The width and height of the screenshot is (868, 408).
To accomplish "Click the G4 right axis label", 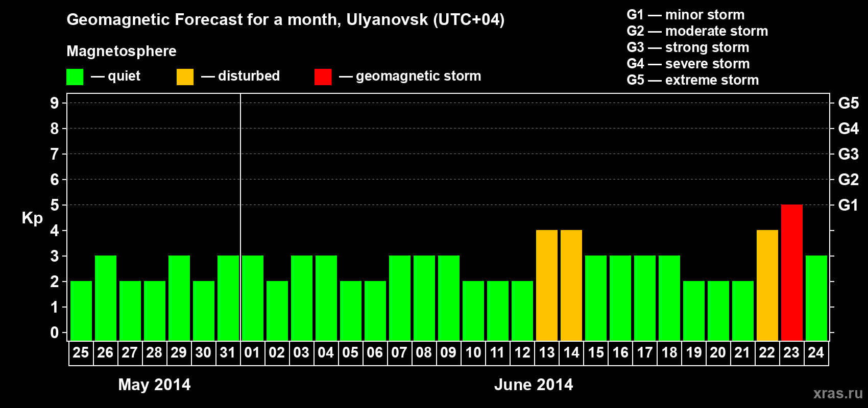I will [x=848, y=129].
